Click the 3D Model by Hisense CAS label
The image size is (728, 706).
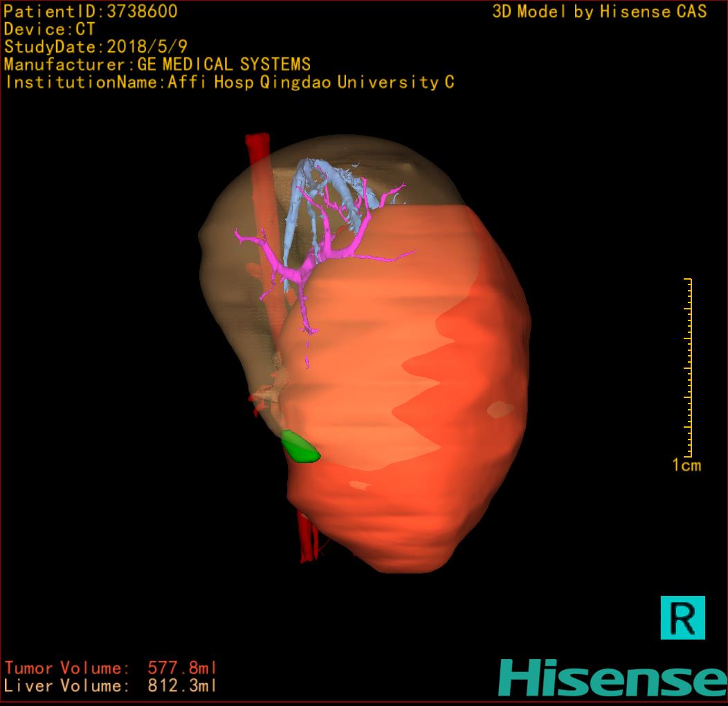click(x=599, y=12)
